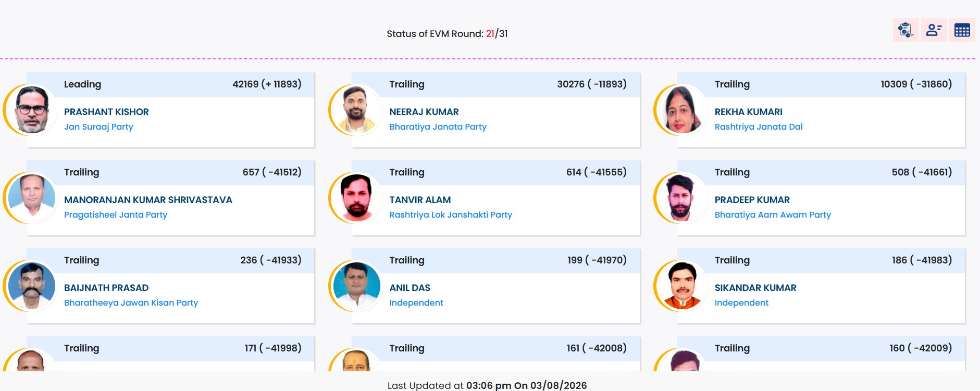Click Bharatheeya Jawan Kisan Party label
This screenshot has height=391, width=980.
[x=131, y=302]
